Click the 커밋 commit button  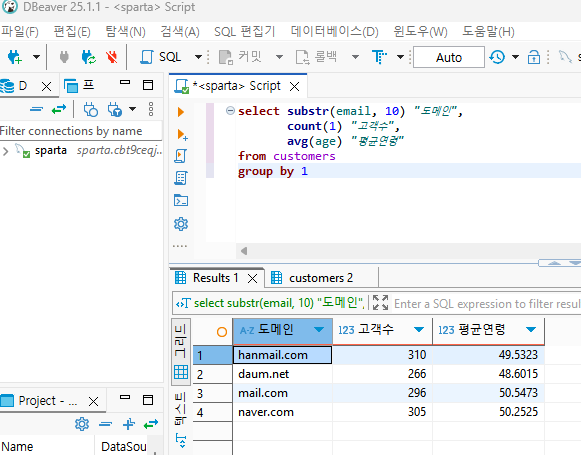tap(240, 57)
